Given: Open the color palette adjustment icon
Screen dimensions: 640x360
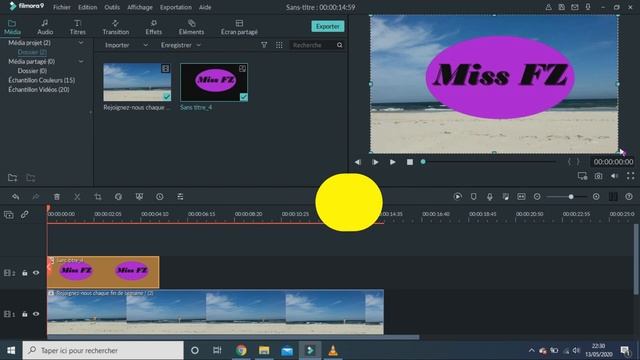Looking at the screenshot, I should pos(118,197).
